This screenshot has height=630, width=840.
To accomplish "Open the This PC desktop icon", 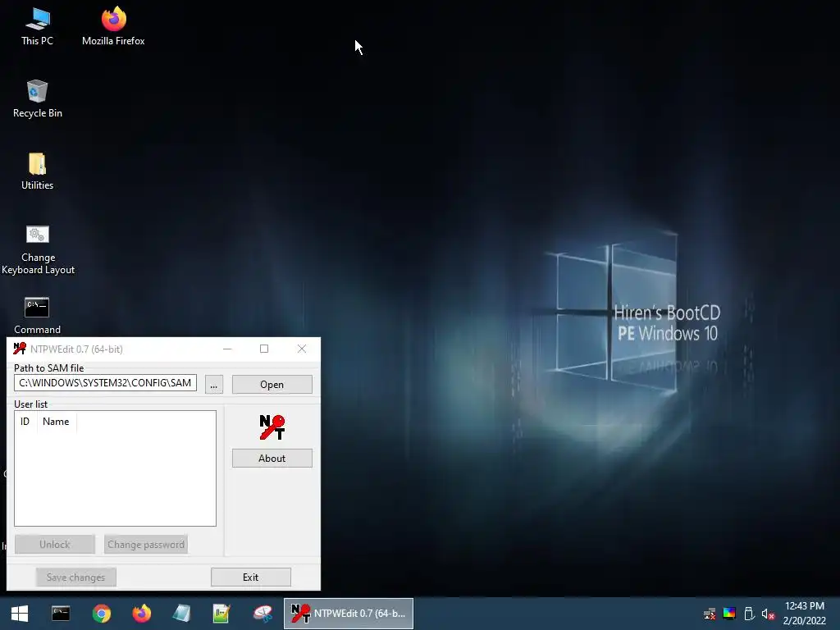I will (37, 27).
